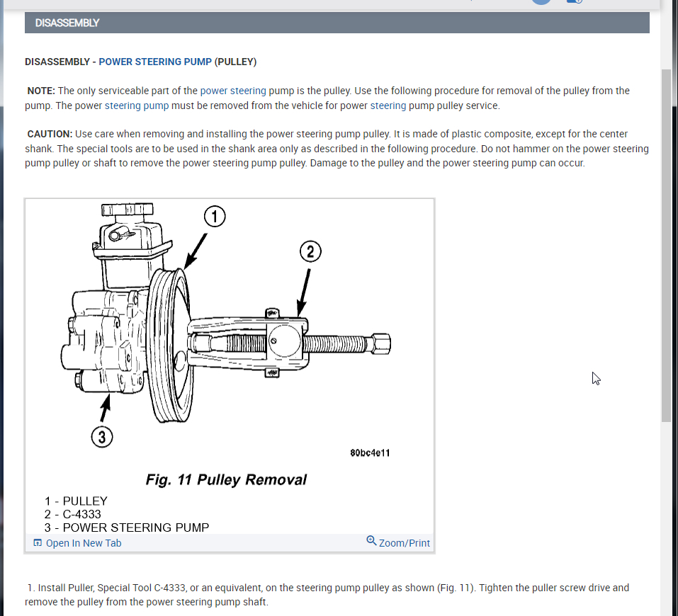This screenshot has width=678, height=616.
Task: Click the vertical page scrollbar thumb
Action: (666, 245)
